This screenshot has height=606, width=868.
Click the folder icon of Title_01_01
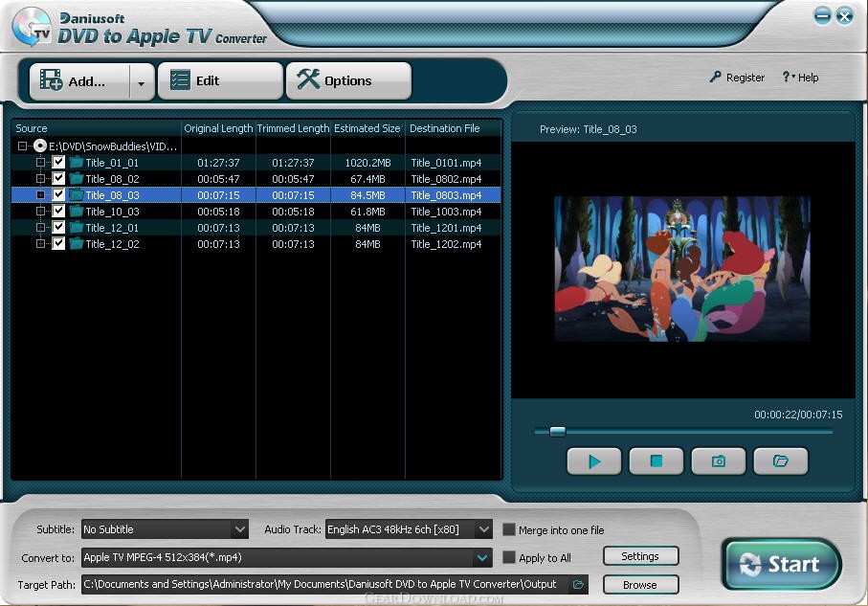click(x=77, y=163)
